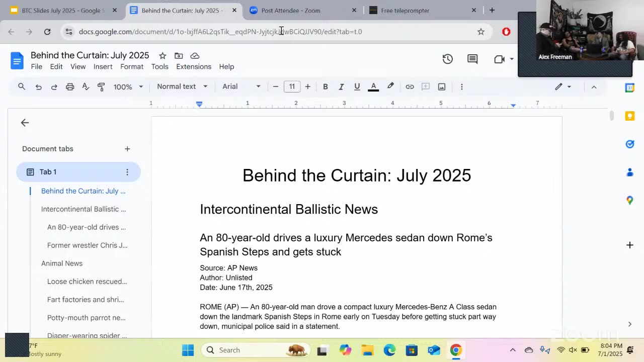Collapse the document tabs sidebar
The width and height of the screenshot is (644, 362).
pyautogui.click(x=25, y=123)
